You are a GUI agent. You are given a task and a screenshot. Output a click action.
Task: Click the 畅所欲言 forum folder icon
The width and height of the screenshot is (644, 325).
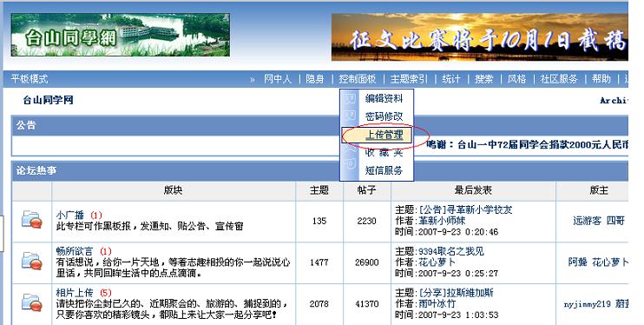click(x=32, y=262)
